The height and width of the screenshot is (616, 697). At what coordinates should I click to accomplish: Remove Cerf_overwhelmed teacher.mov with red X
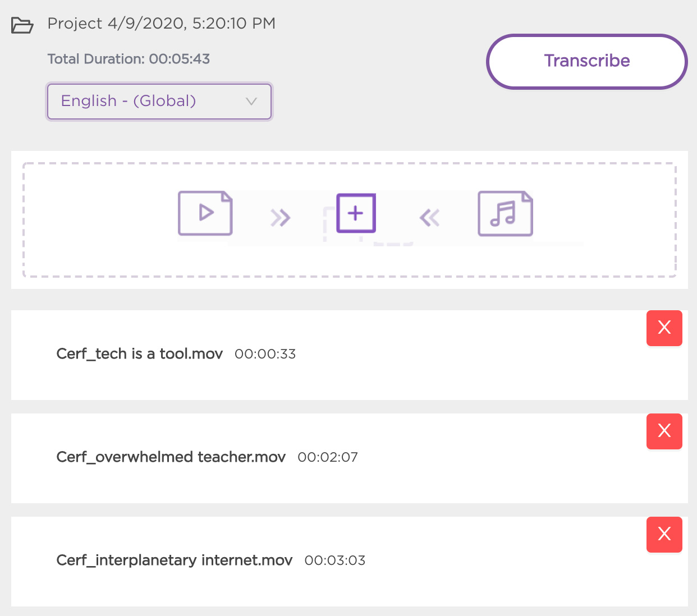(x=664, y=431)
